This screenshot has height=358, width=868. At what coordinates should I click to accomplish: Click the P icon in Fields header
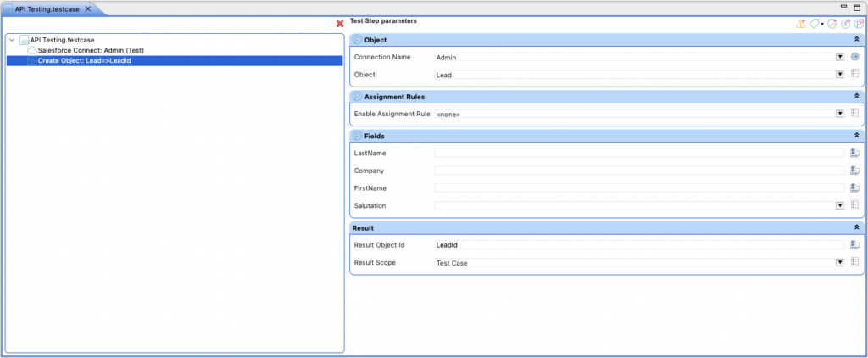point(357,136)
